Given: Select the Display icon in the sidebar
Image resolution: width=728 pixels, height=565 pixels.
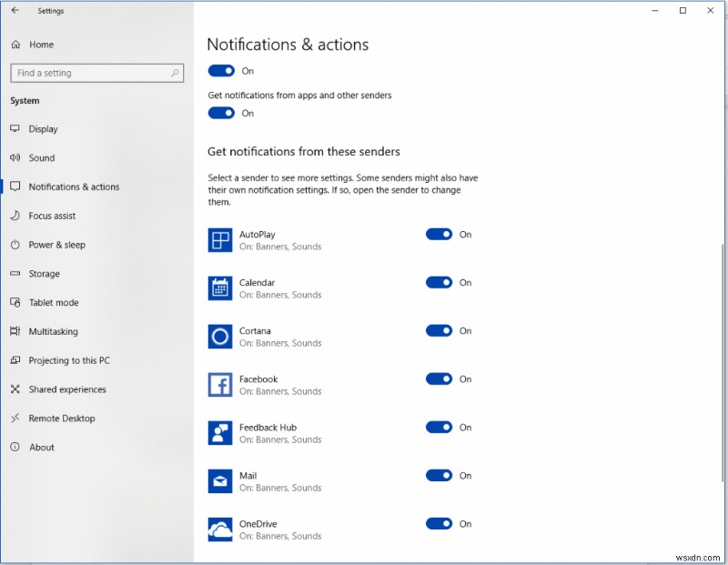Looking at the screenshot, I should coord(14,129).
